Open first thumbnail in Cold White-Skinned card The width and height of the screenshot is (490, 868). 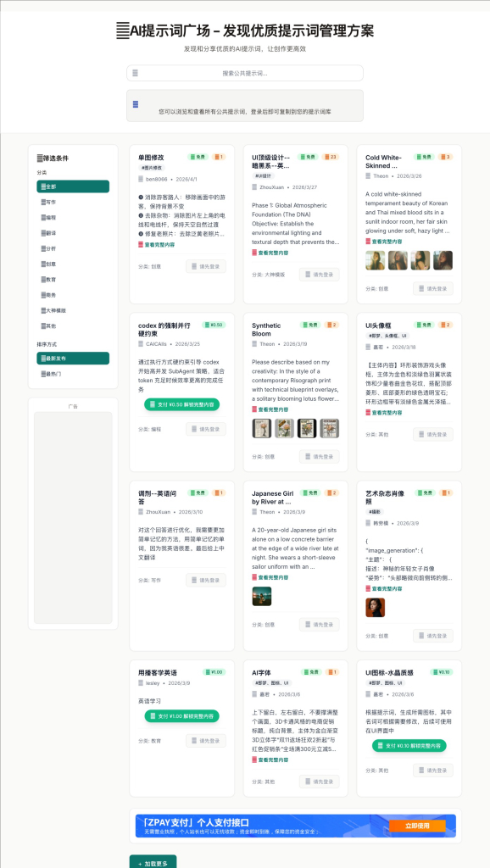pos(376,260)
